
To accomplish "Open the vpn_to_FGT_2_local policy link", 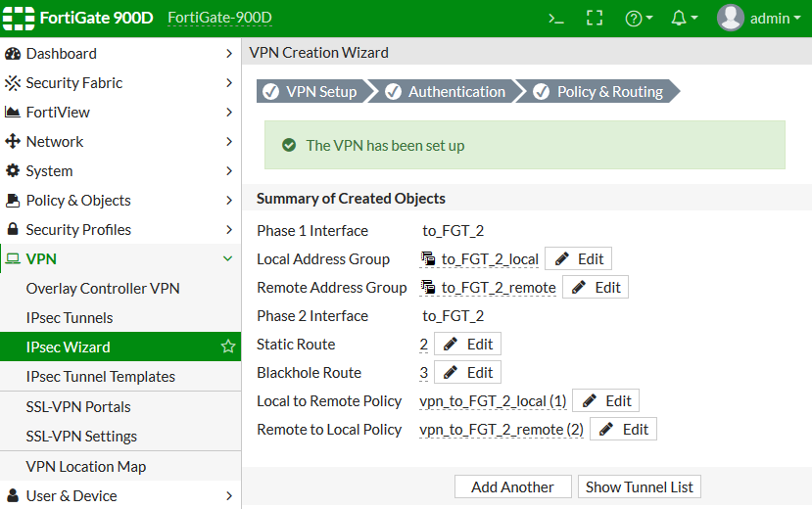I will click(484, 401).
